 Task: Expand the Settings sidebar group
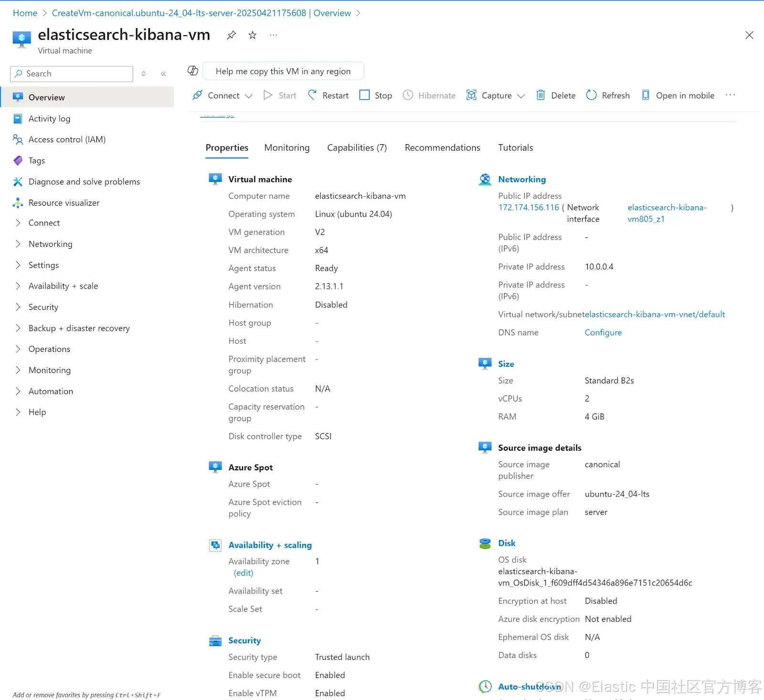coord(43,265)
